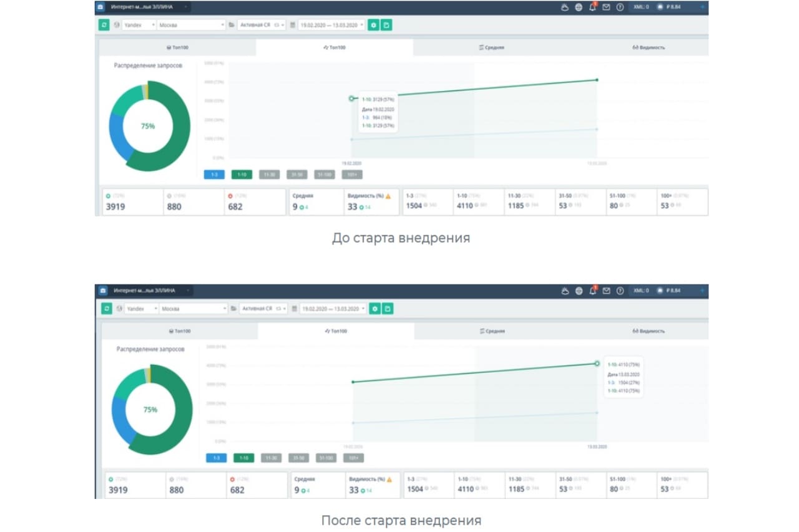Expand Москва region dropdown in the 'После старта внедрения' dashboard

point(194,308)
